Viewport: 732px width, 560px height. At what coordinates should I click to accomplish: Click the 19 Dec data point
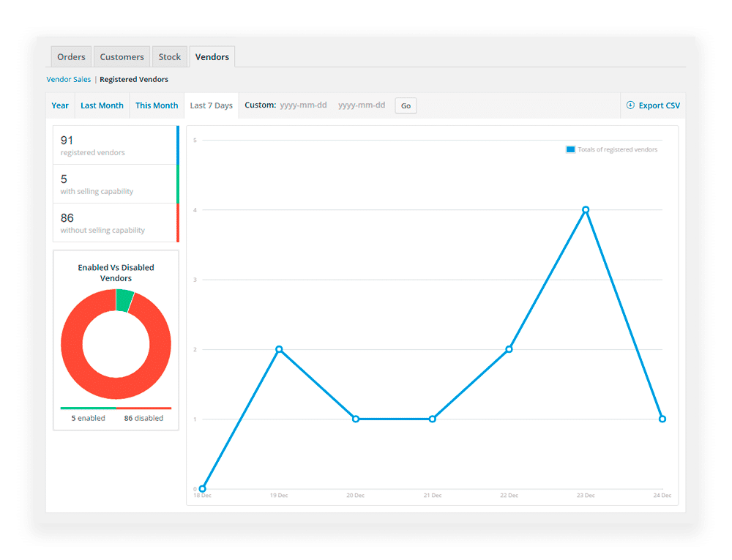(279, 349)
